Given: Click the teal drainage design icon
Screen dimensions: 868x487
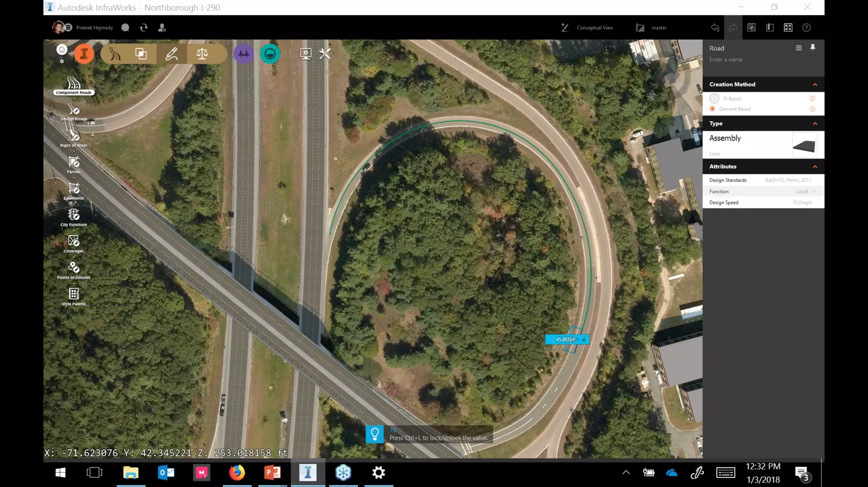Looking at the screenshot, I should [x=270, y=54].
